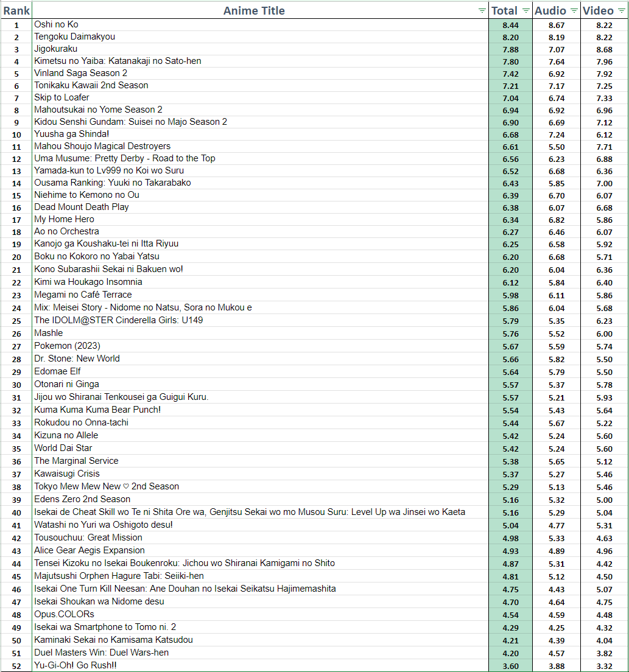This screenshot has width=629, height=672.
Task: Select the Pokemon (2023) title cell
Action: pos(67,346)
